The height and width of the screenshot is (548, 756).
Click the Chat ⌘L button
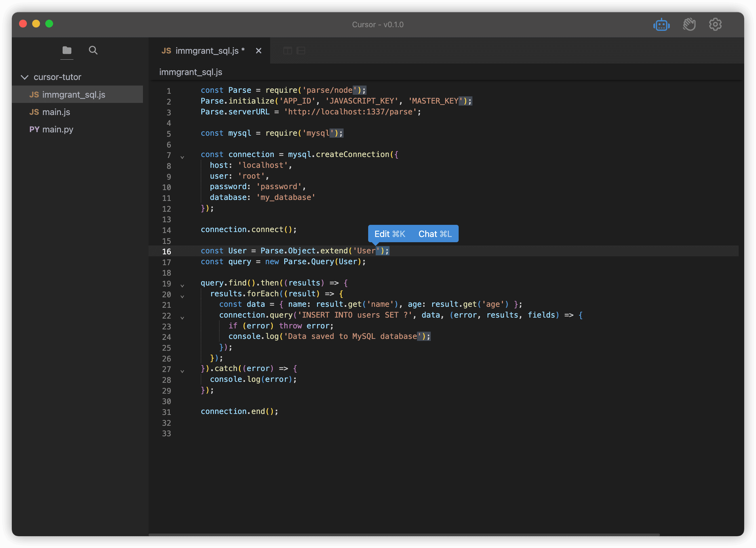[x=435, y=234]
